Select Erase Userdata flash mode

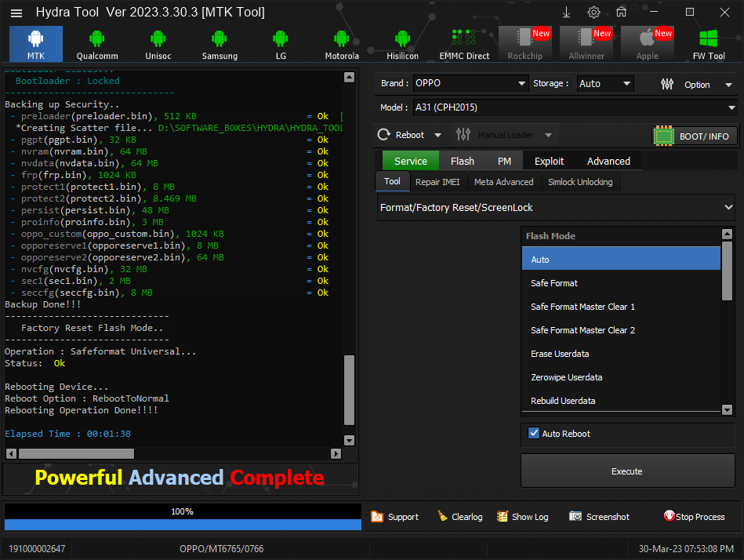pos(621,354)
